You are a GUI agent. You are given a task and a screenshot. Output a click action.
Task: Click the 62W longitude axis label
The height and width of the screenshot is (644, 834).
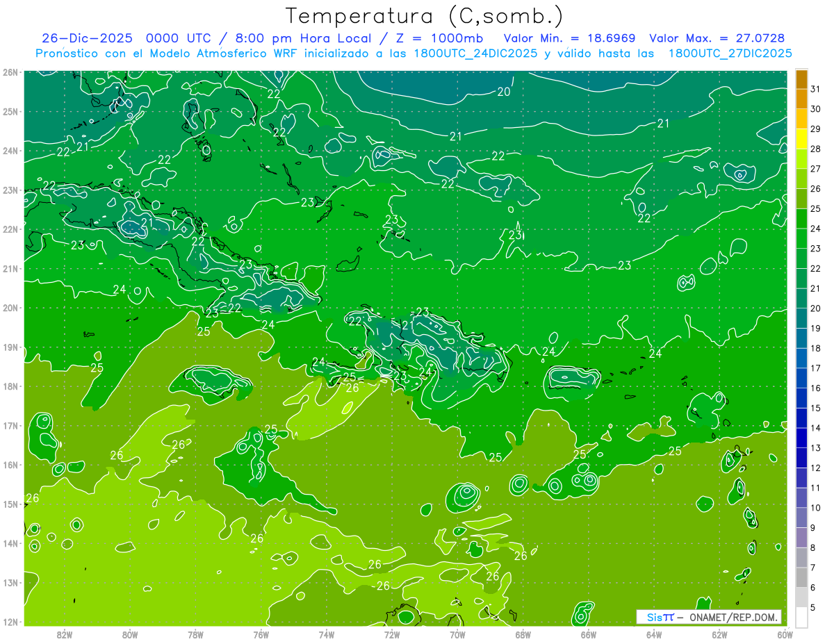(x=719, y=634)
